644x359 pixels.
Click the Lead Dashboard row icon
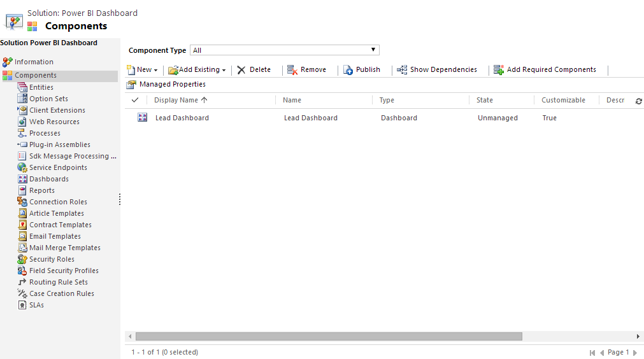143,118
